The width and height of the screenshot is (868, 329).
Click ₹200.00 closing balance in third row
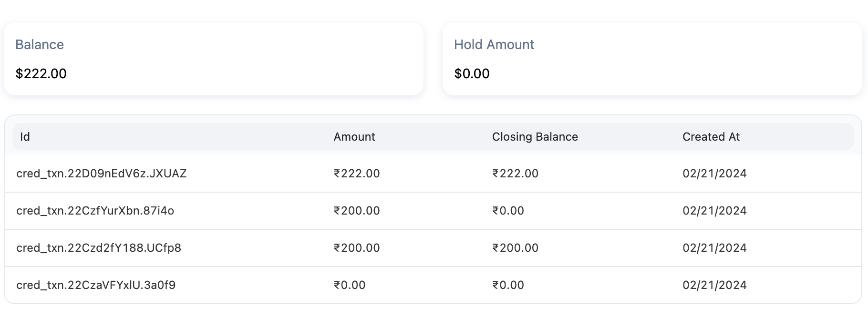[515, 248]
